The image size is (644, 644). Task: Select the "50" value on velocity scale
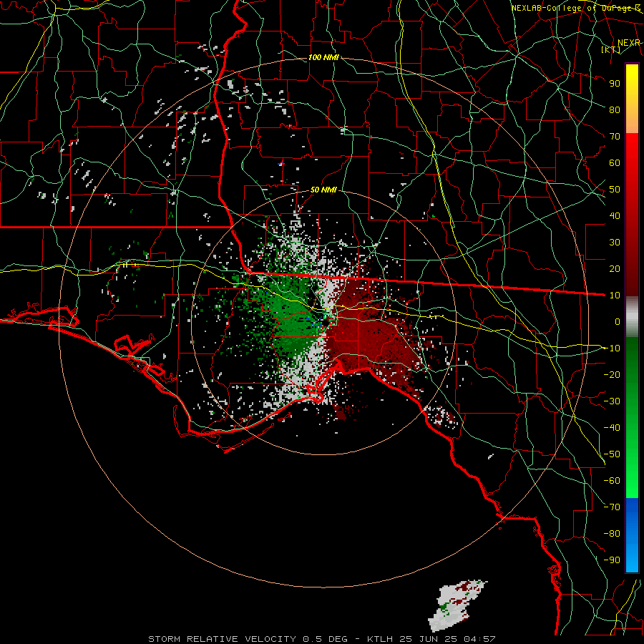click(615, 190)
